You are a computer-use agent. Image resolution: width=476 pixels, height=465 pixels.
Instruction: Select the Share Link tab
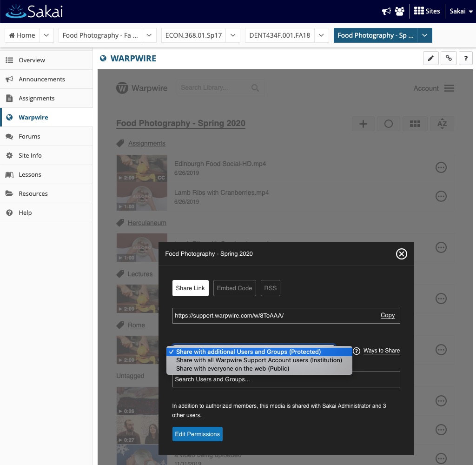[x=190, y=288]
